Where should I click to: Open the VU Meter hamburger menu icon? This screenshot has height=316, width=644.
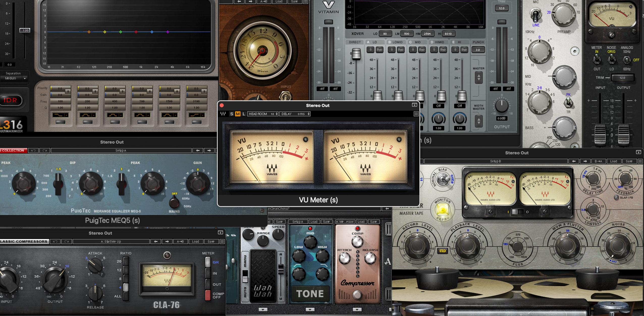[416, 114]
